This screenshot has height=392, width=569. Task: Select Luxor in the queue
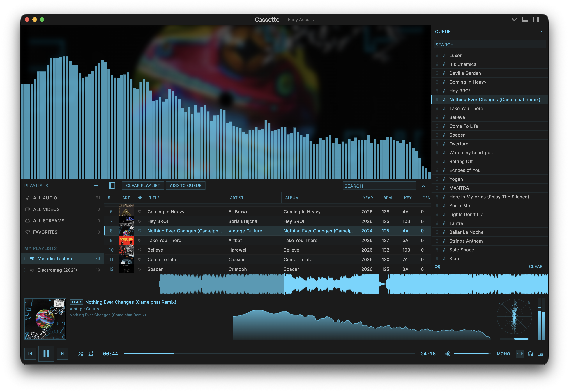click(x=490, y=56)
